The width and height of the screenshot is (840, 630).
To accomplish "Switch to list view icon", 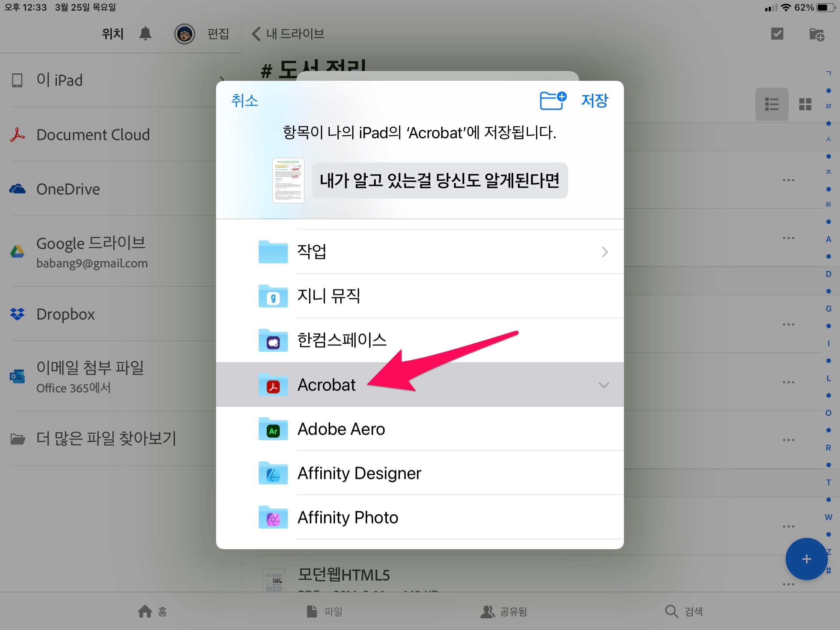I will pyautogui.click(x=771, y=104).
